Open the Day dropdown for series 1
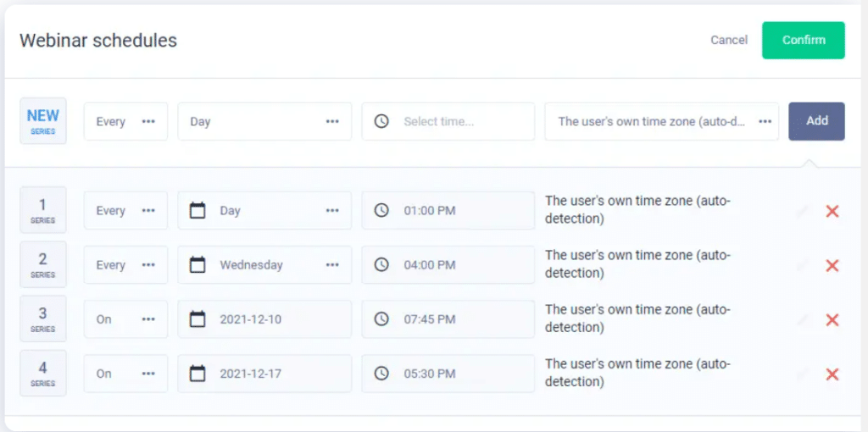 [264, 210]
